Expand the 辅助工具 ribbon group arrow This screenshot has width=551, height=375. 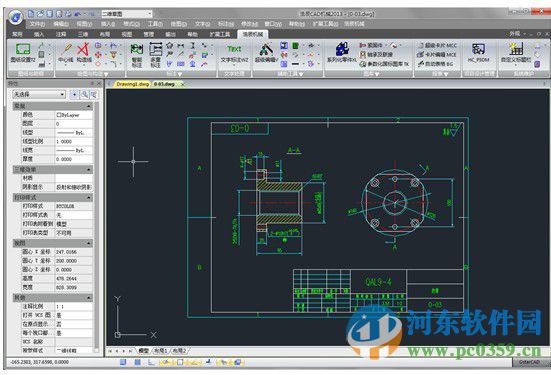(x=301, y=74)
